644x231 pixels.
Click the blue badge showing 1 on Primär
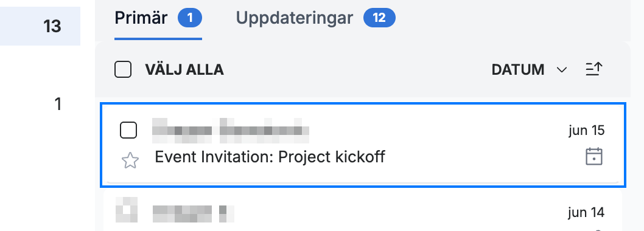tap(190, 18)
